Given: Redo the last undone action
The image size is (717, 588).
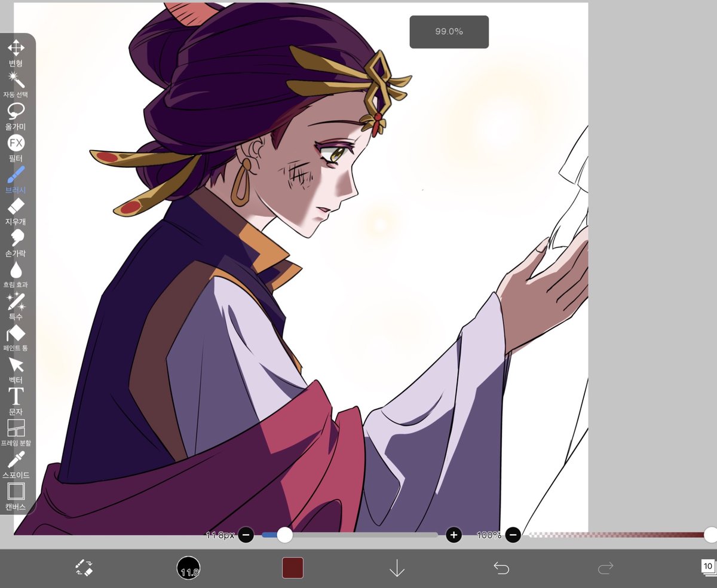Looking at the screenshot, I should [605, 568].
